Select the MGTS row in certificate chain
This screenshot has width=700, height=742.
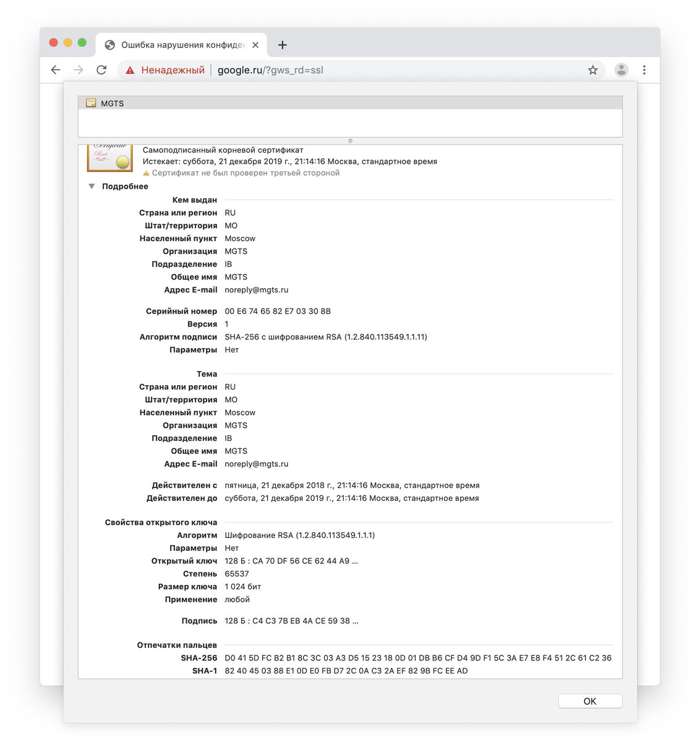(350, 103)
